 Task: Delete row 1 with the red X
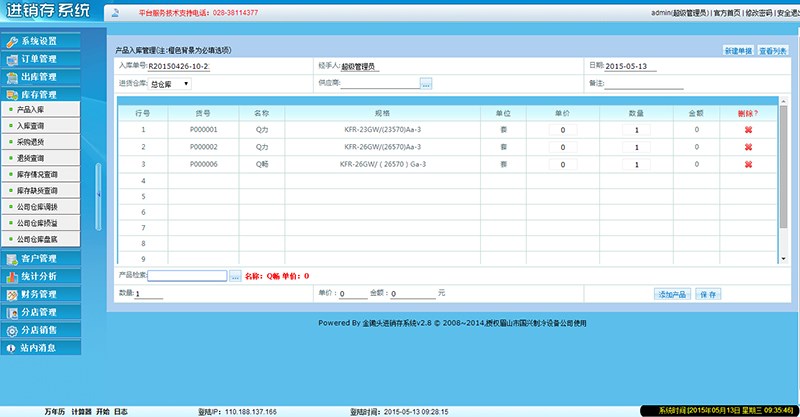click(x=748, y=130)
